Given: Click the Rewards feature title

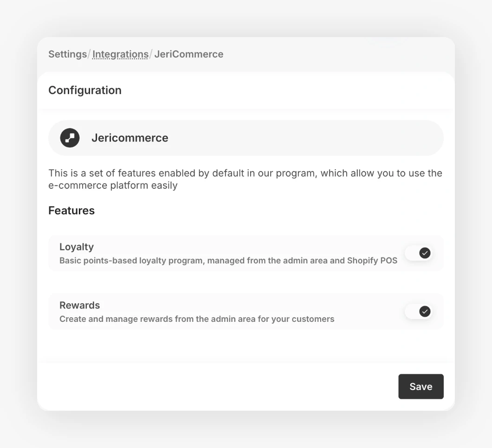Looking at the screenshot, I should pos(80,305).
